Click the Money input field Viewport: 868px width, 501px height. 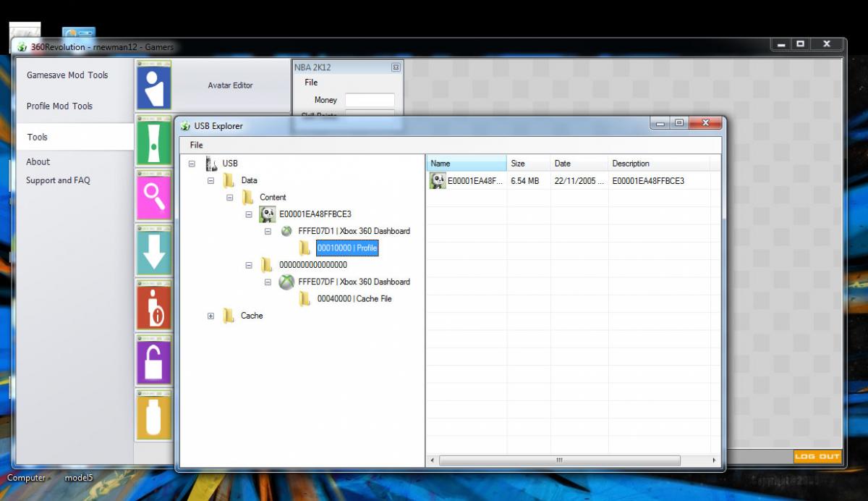[370, 100]
